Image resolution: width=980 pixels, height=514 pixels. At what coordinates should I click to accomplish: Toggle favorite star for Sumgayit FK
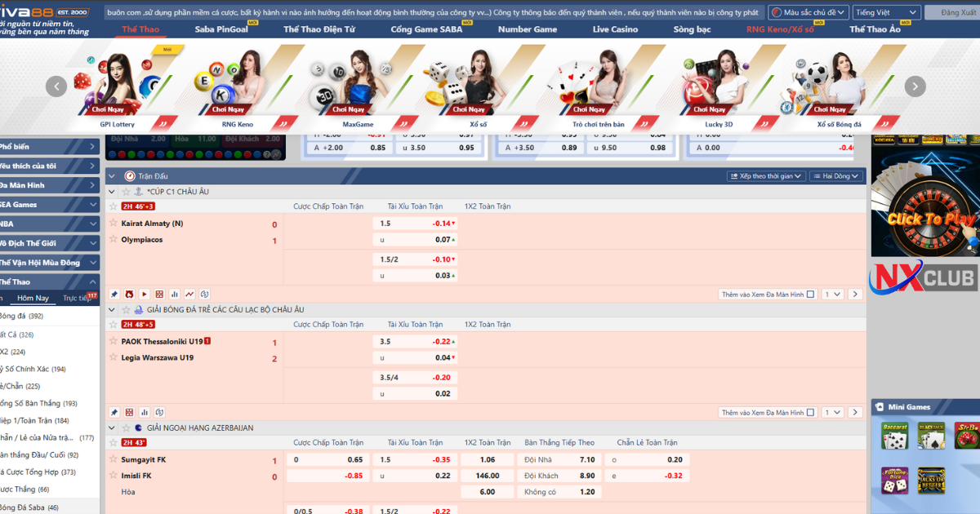tap(114, 459)
